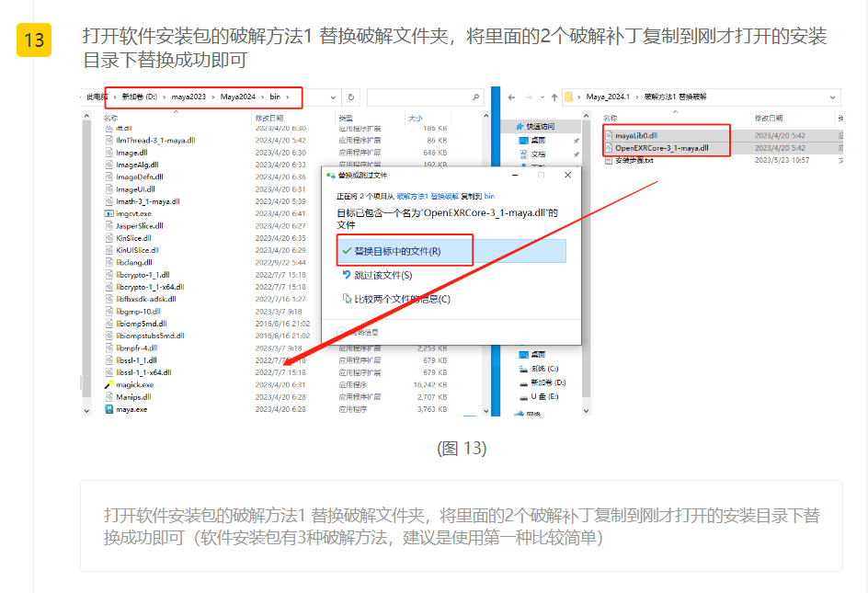Image resolution: width=868 pixels, height=593 pixels.
Task: Click the blue bin destination link in dialog
Action: 489,196
